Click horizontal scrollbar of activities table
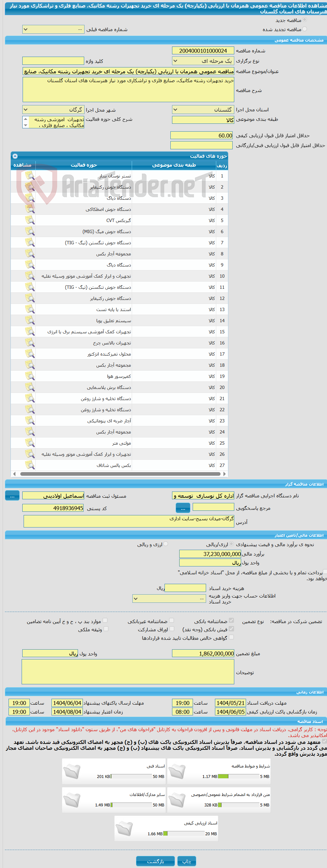Screen dimensions: 327x868 (120, 474)
